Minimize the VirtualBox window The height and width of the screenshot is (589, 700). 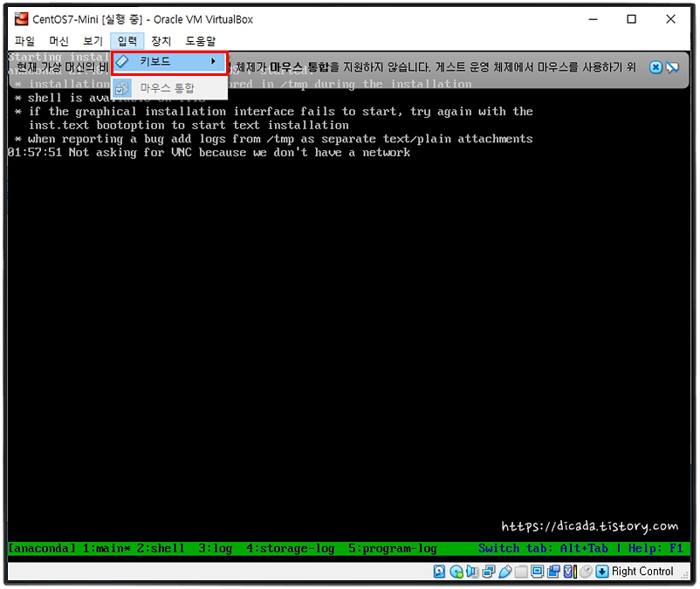coord(593,19)
